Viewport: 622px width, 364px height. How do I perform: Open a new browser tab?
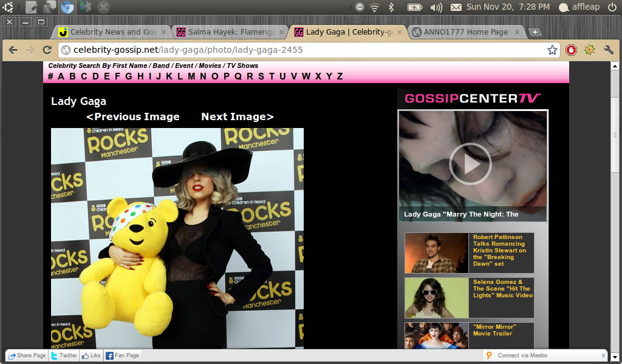tap(535, 32)
